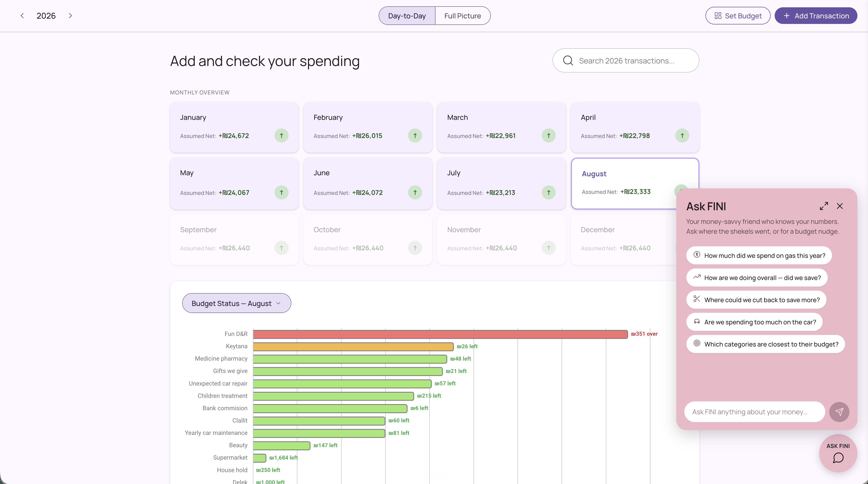Screen dimensions: 868x484
Task: Select the June month card
Action: 368,184
